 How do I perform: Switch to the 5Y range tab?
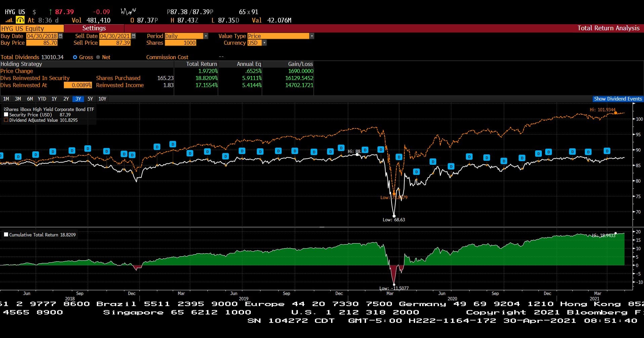90,99
